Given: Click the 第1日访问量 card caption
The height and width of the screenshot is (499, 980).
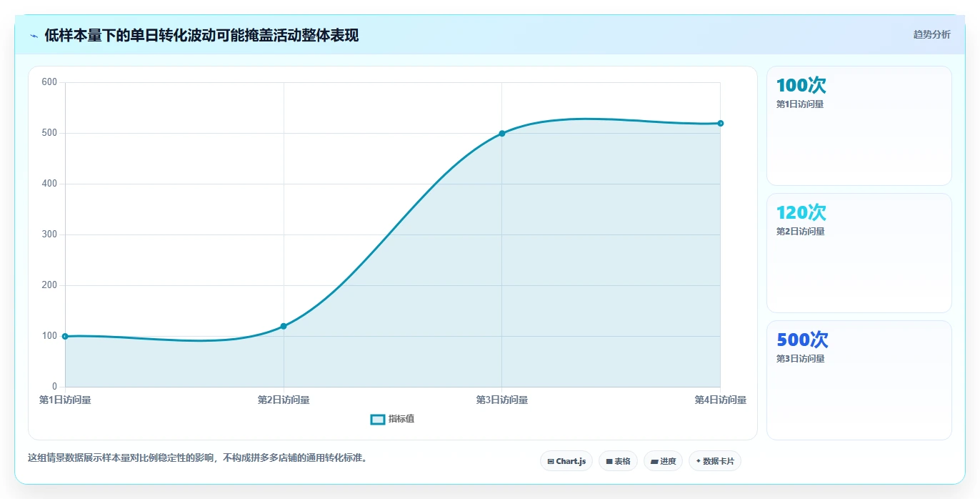Looking at the screenshot, I should tap(800, 104).
